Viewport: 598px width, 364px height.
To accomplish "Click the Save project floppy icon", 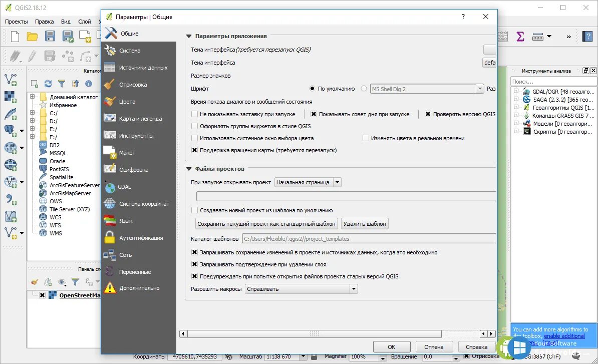I will coord(50,36).
